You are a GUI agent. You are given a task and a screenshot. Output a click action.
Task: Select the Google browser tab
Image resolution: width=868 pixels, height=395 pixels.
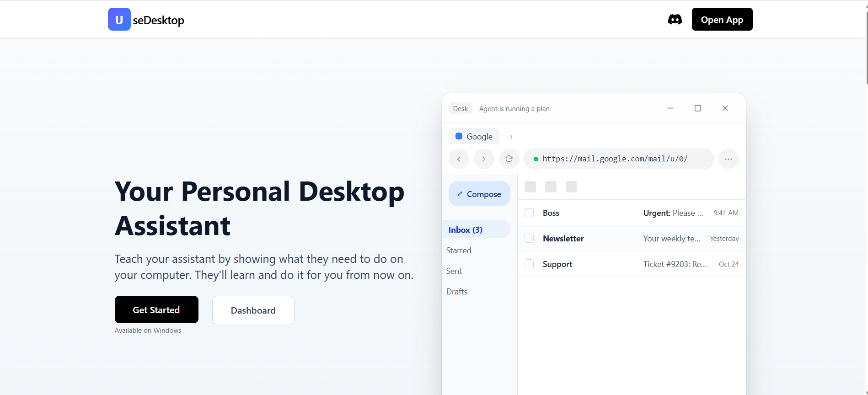coord(474,136)
